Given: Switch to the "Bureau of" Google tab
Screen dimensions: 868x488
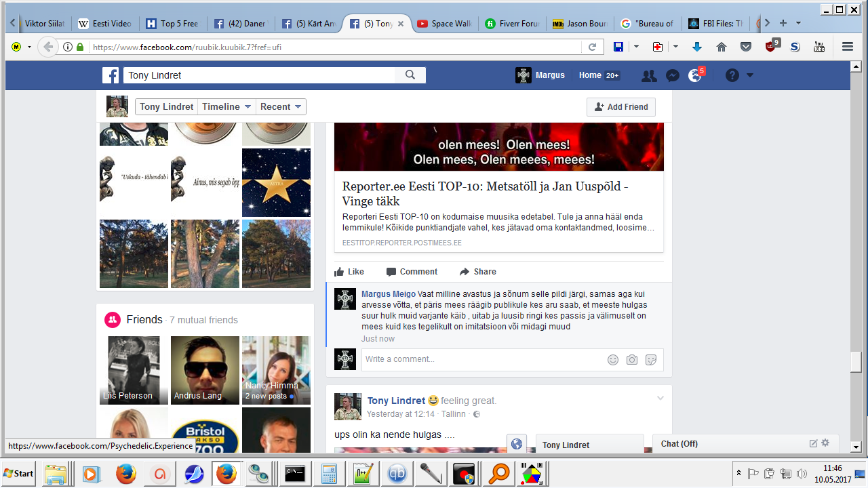Looking at the screenshot, I should 647,23.
